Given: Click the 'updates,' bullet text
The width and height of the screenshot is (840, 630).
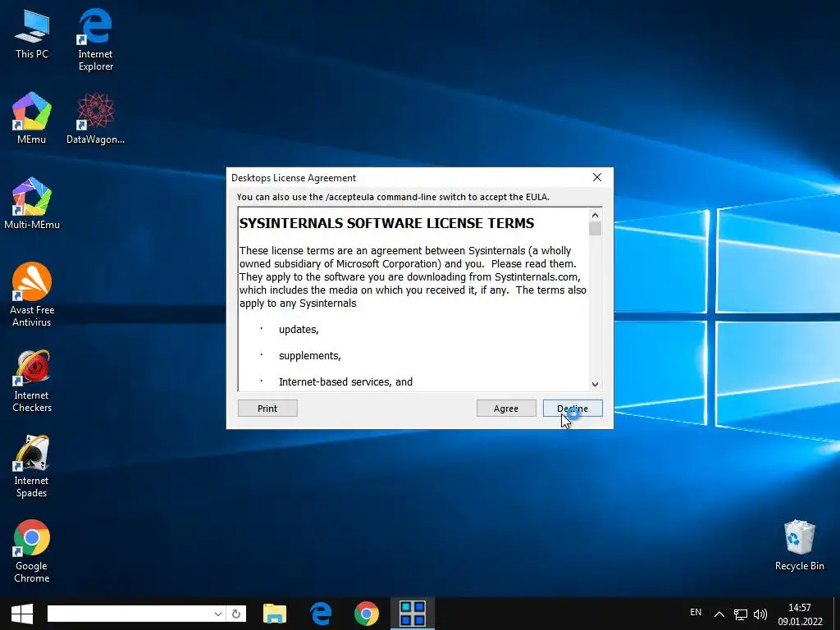Looking at the screenshot, I should (299, 330).
